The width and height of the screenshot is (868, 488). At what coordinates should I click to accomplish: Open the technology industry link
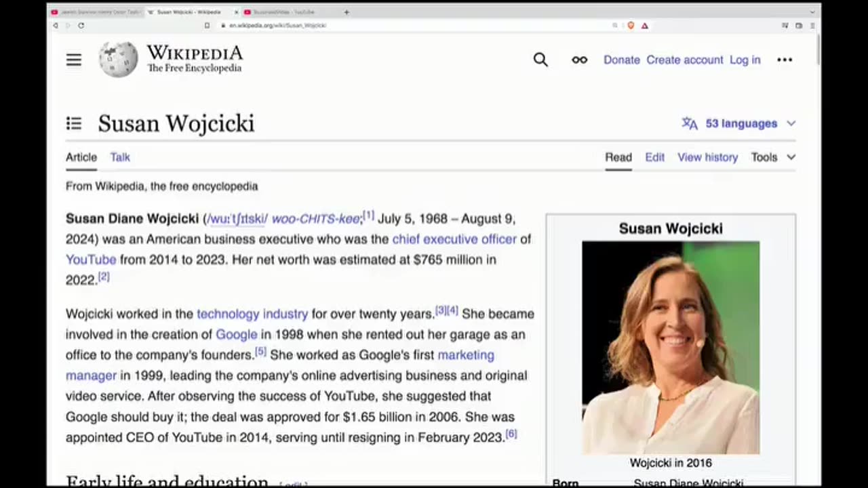pyautogui.click(x=252, y=314)
